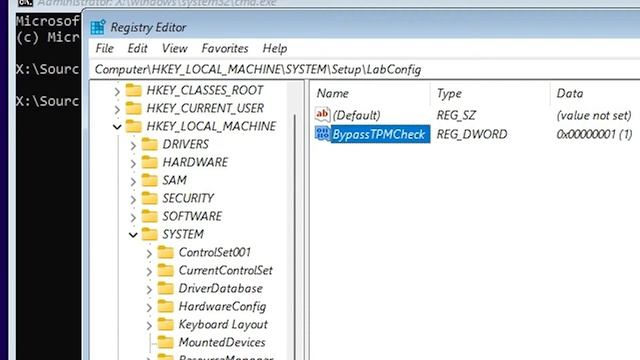
Task: Select the HKEY_CURRENT_USER folder icon
Action: point(133,108)
